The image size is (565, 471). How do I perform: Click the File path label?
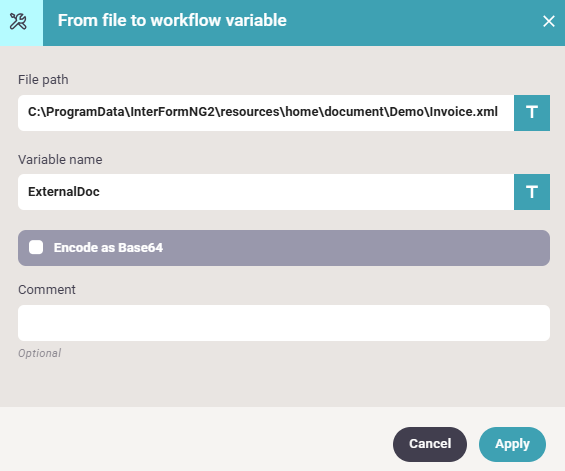pyautogui.click(x=43, y=80)
